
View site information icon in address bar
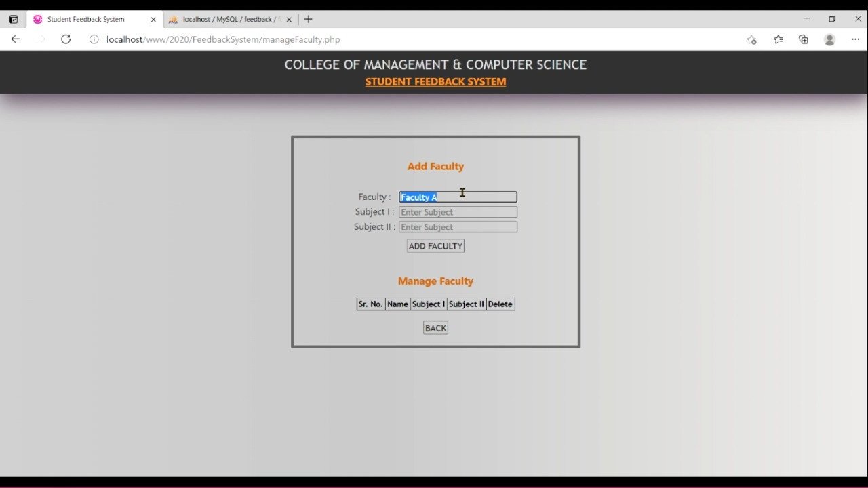tap(94, 39)
